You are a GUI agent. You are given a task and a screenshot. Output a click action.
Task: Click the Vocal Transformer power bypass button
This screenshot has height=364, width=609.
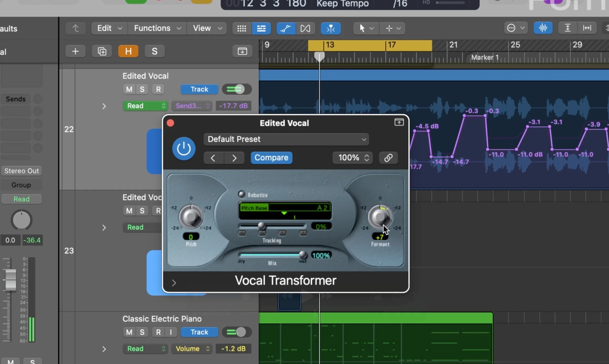tap(183, 148)
